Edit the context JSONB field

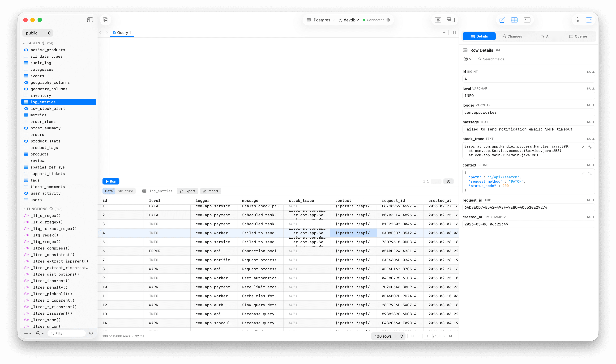583,173
